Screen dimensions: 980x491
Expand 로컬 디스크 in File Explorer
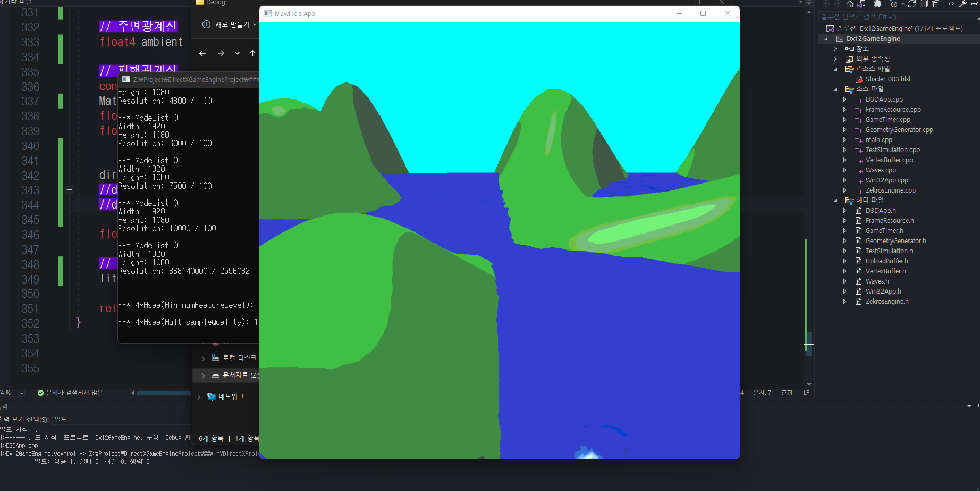coord(203,359)
